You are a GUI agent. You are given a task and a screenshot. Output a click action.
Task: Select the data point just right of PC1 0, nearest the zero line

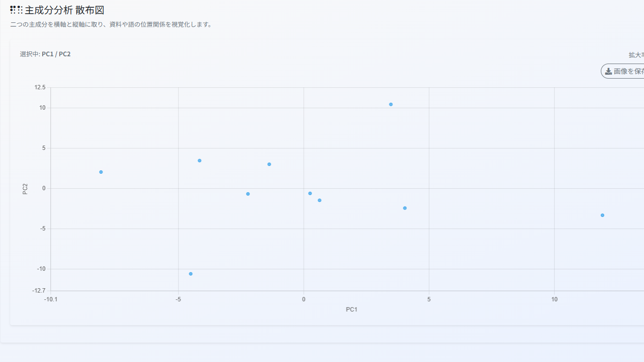coord(310,193)
